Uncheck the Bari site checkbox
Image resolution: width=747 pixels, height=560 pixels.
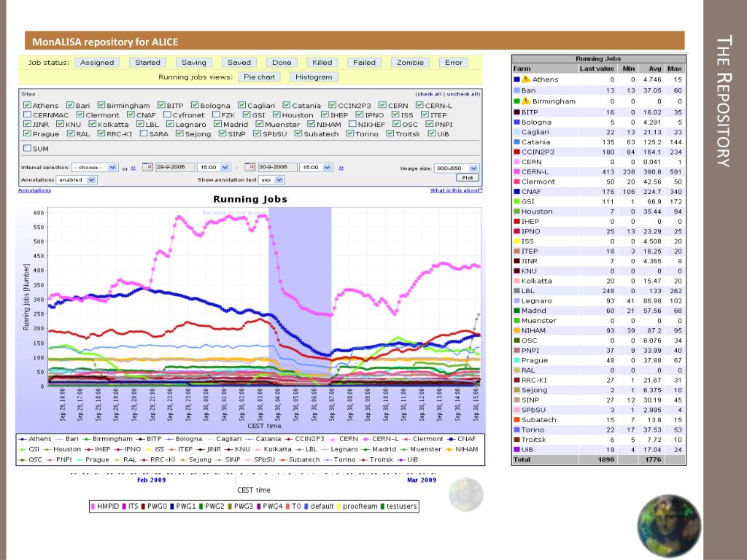(70, 105)
